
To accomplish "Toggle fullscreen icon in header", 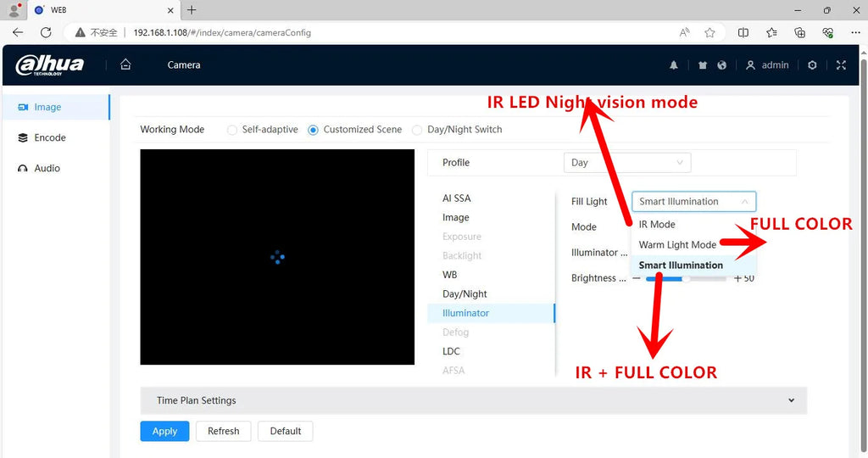I will click(841, 65).
